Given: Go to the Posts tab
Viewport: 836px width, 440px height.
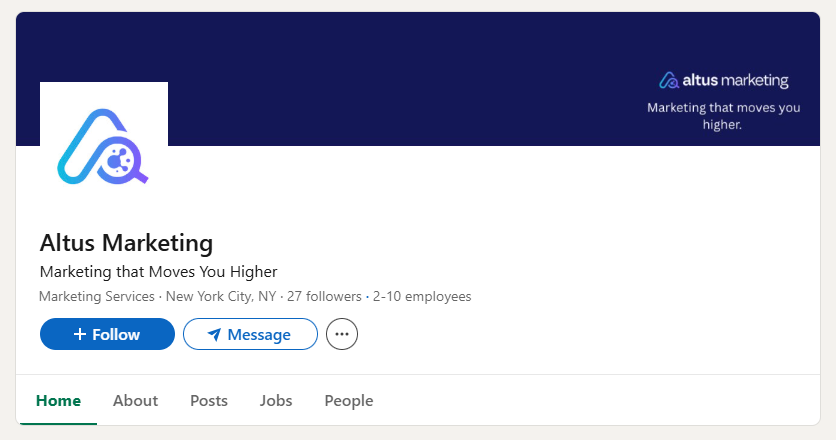Looking at the screenshot, I should point(209,401).
